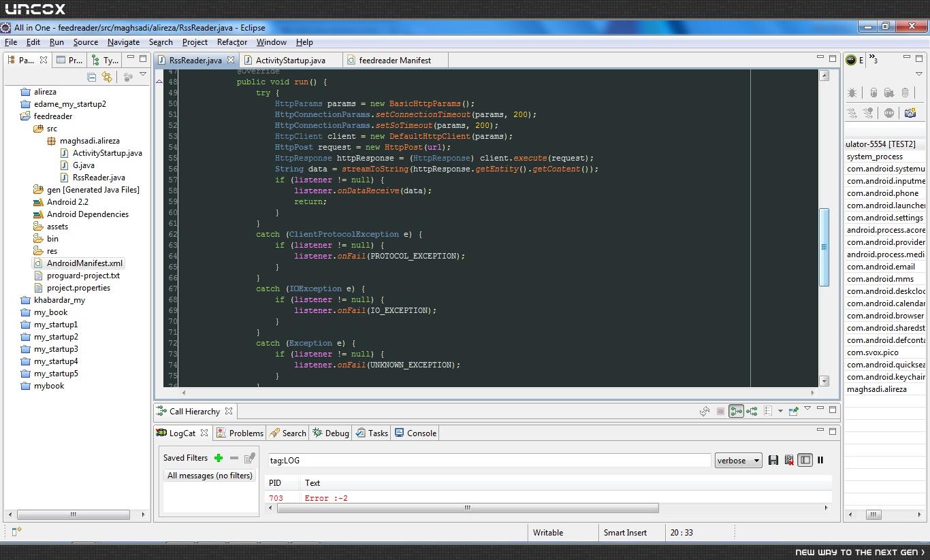Cancel current search in Call Hierarchy
This screenshot has width=930, height=560.
pyautogui.click(x=720, y=411)
